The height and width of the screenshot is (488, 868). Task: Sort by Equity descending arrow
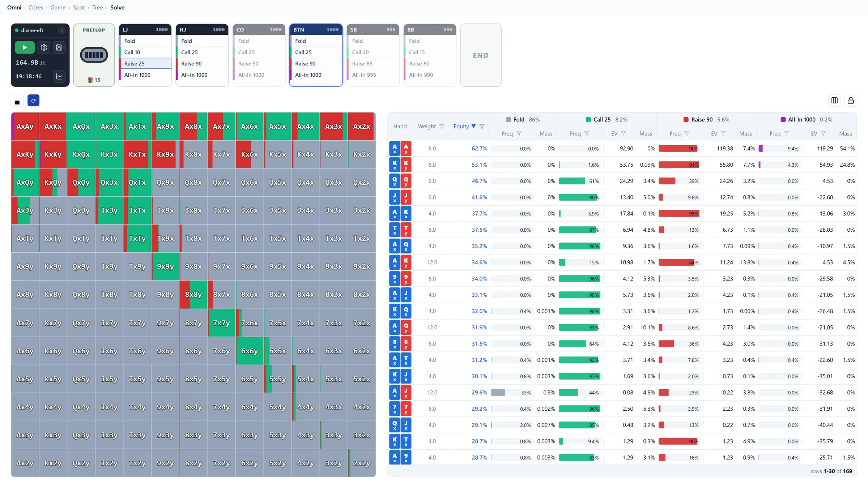[x=473, y=126]
